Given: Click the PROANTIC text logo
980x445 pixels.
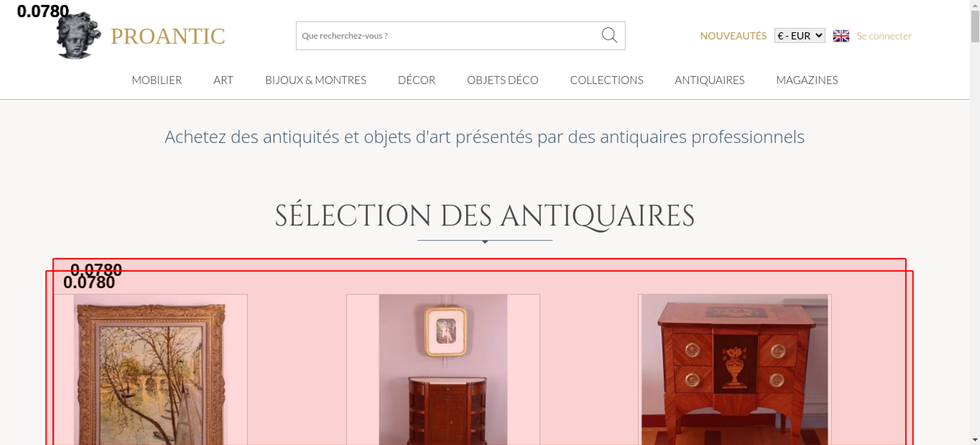Looking at the screenshot, I should coord(168,36).
